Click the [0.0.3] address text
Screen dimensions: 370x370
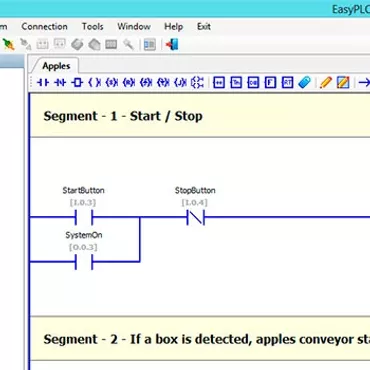83,247
